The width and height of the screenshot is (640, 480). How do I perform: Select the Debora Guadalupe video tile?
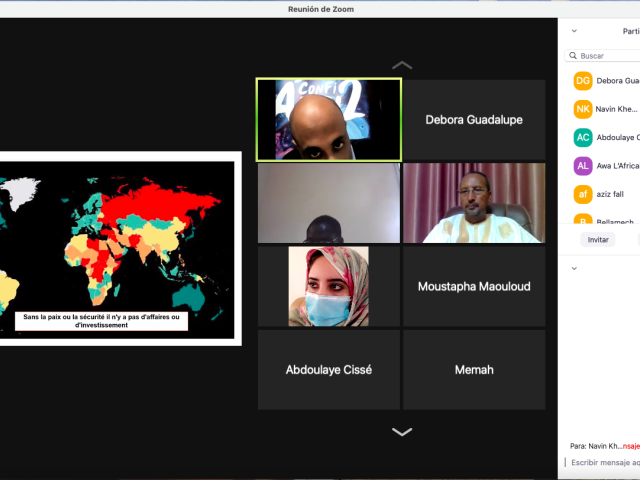pos(474,120)
